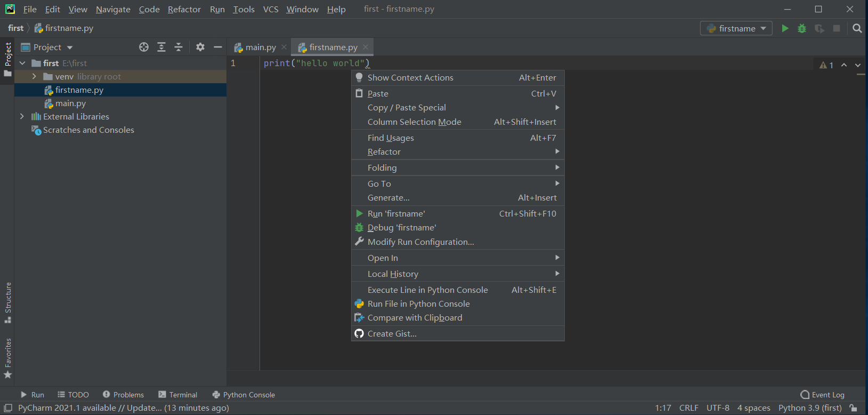The width and height of the screenshot is (868, 415).
Task: Select Paste from context menu
Action: tap(458, 94)
